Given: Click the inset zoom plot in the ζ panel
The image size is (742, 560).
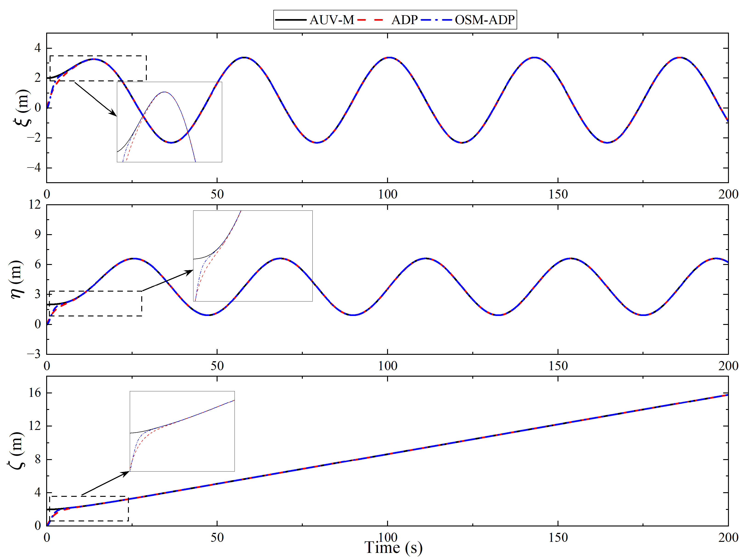Looking at the screenshot, I should (x=182, y=431).
